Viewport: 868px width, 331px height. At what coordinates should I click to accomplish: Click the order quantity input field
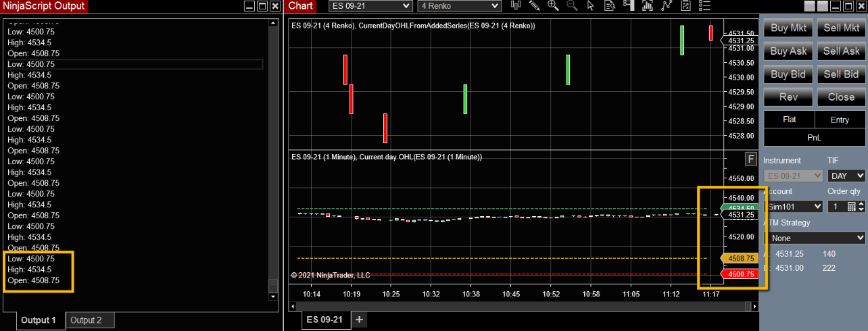tap(837, 206)
